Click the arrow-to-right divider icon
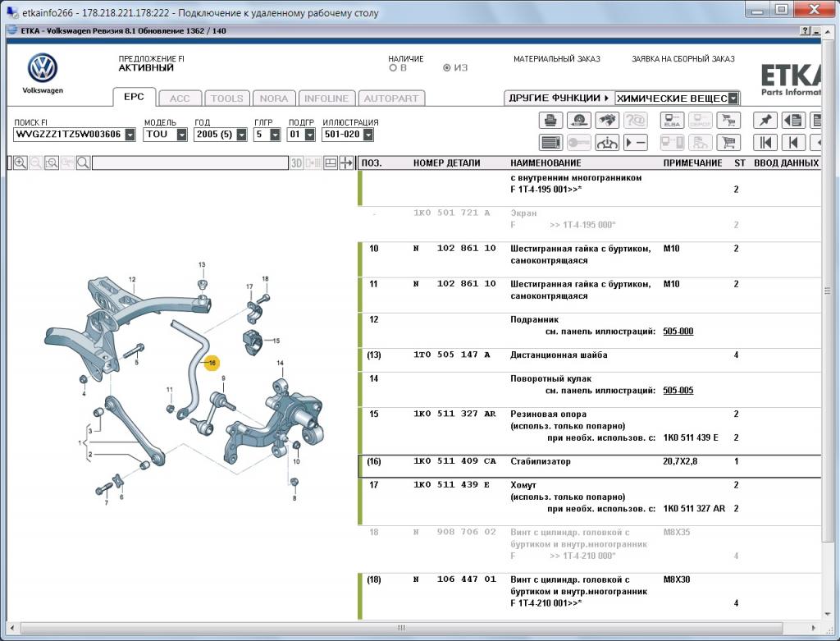 point(347,163)
